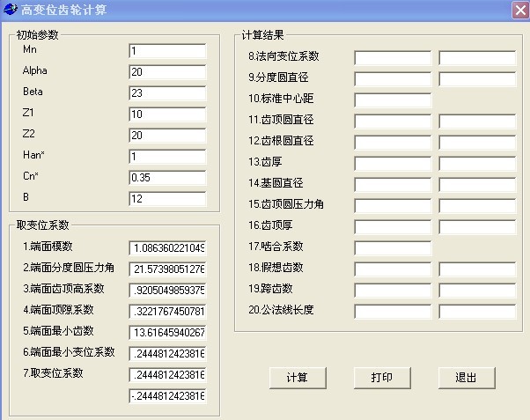Focus the 7.取变位系数 positive value field
The height and width of the screenshot is (420, 530).
(167, 375)
